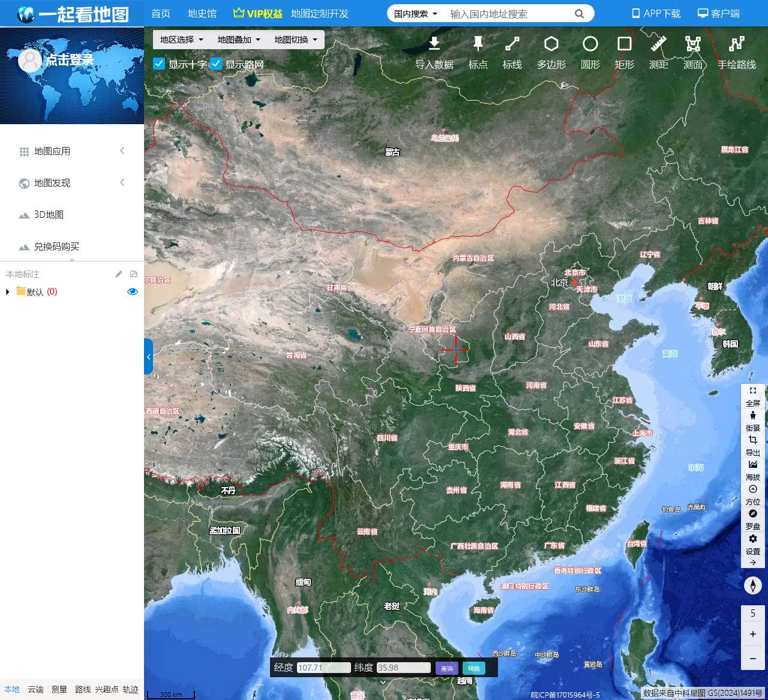Click the pencil edit icon for 本地标注
This screenshot has width=768, height=700.
[x=119, y=274]
